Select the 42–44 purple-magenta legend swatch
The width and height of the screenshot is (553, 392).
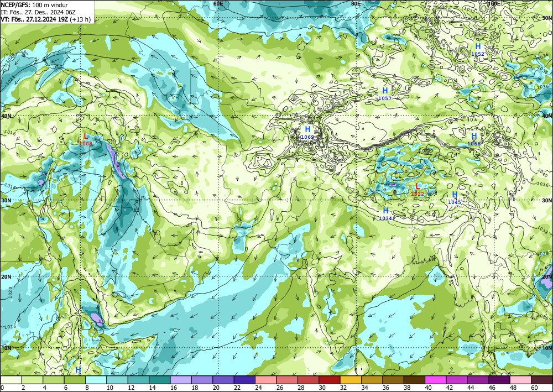coord(457,380)
